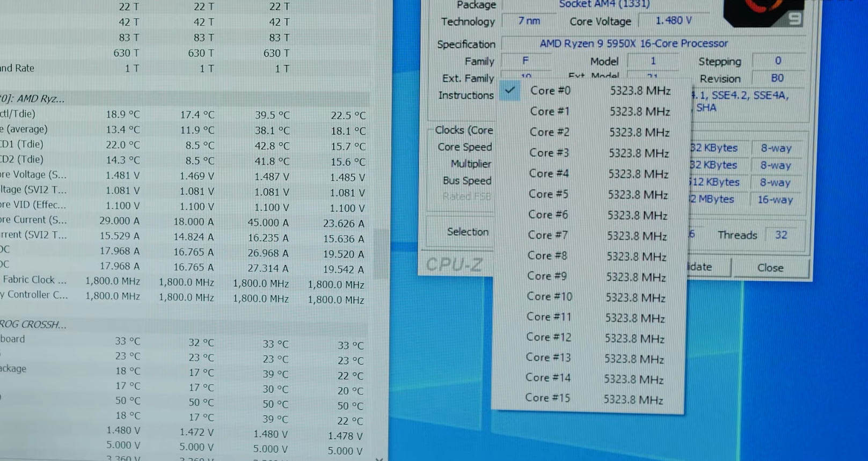
Task: Click the ctl/Tdie current value 18.9 °C
Action: pos(123,114)
